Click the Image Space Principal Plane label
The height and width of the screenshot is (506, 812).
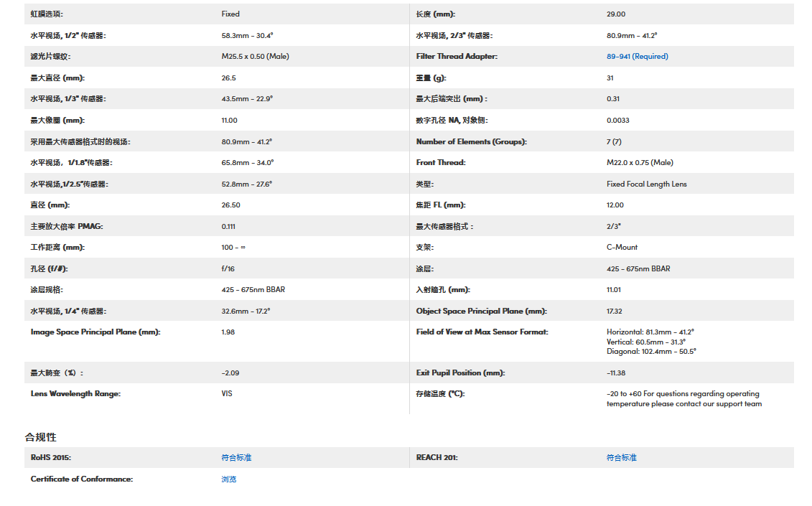point(95,332)
